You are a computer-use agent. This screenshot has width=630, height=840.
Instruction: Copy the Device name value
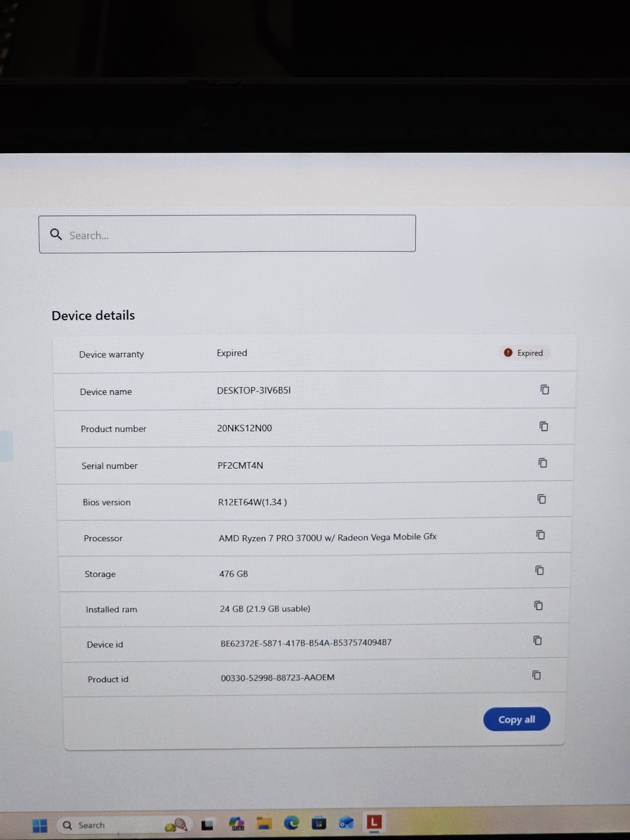point(544,390)
